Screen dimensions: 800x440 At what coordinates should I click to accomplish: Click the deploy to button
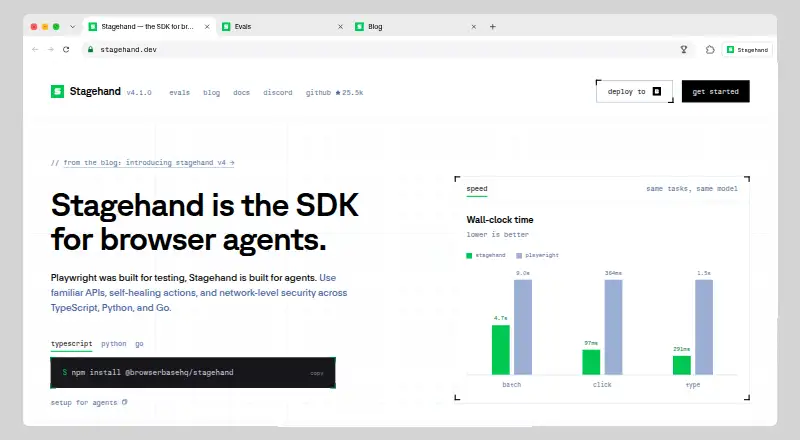(634, 91)
